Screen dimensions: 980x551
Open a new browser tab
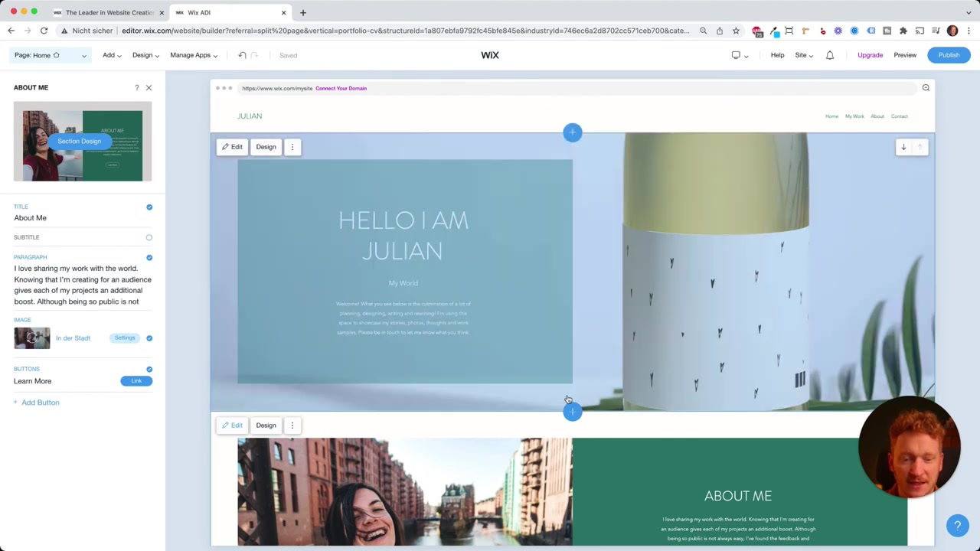pos(302,12)
